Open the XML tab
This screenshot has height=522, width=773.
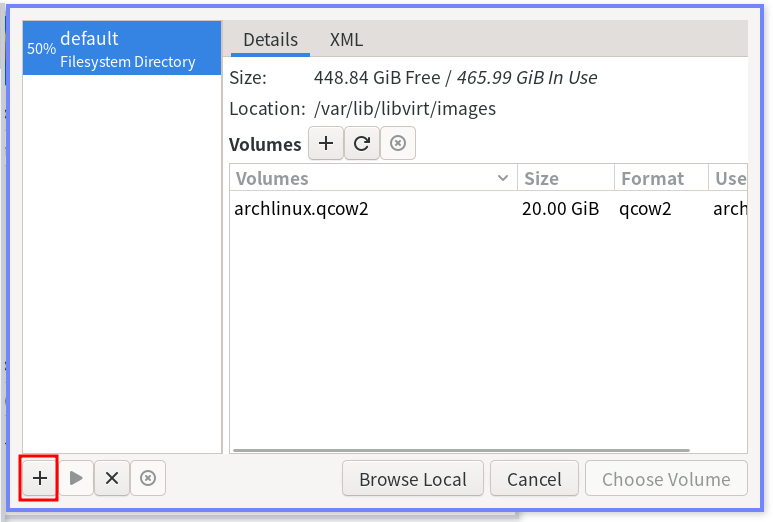click(x=346, y=40)
